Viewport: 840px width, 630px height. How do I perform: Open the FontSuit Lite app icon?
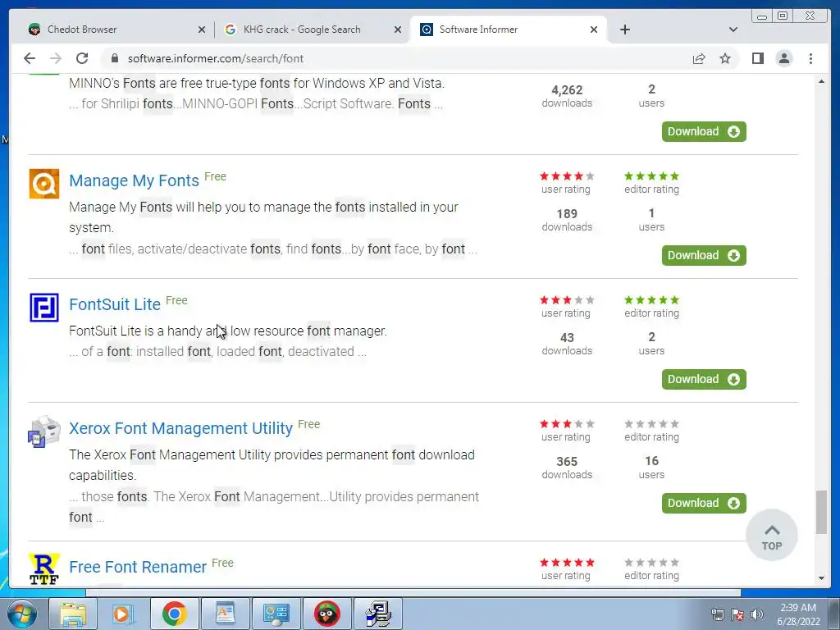click(x=44, y=308)
